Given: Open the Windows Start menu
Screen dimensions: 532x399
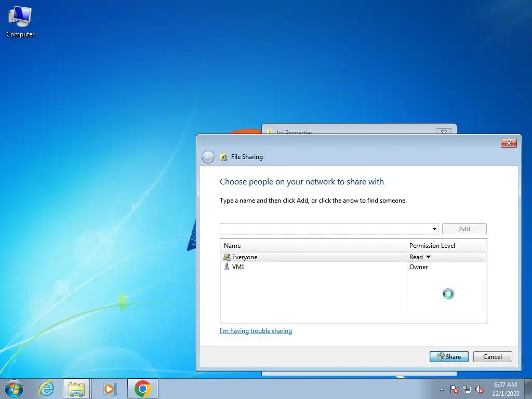Looking at the screenshot, I should click(14, 389).
